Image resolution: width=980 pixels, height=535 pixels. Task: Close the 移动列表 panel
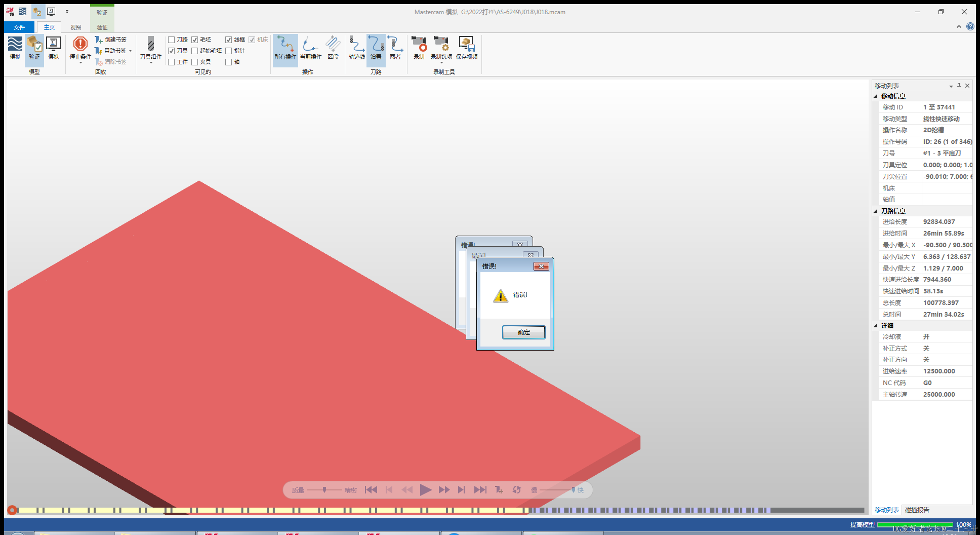[x=967, y=86]
